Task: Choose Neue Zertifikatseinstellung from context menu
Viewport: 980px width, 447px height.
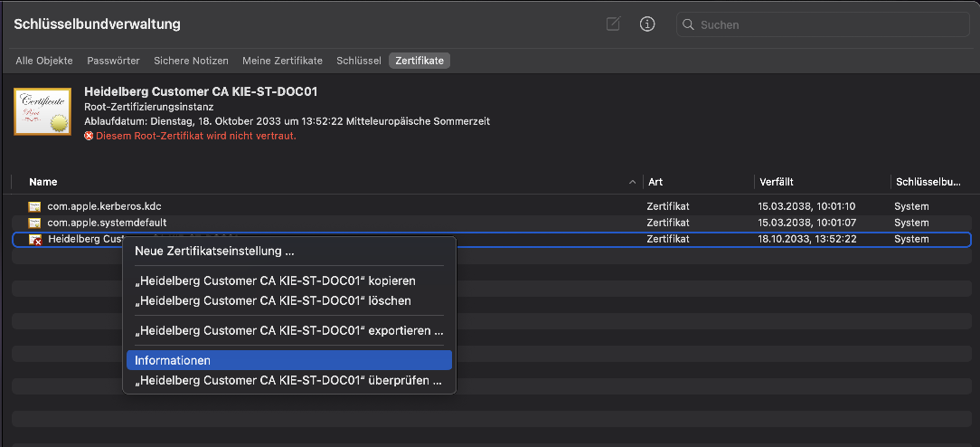Action: pos(288,252)
